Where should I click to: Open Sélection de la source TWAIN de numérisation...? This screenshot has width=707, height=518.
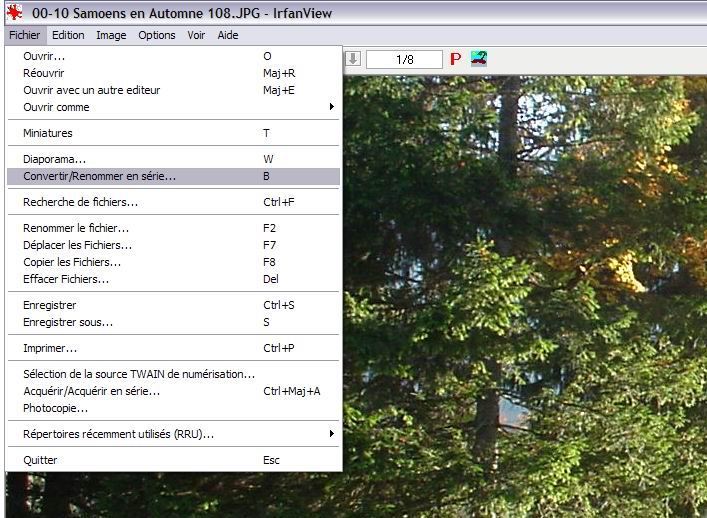pyautogui.click(x=174, y=374)
